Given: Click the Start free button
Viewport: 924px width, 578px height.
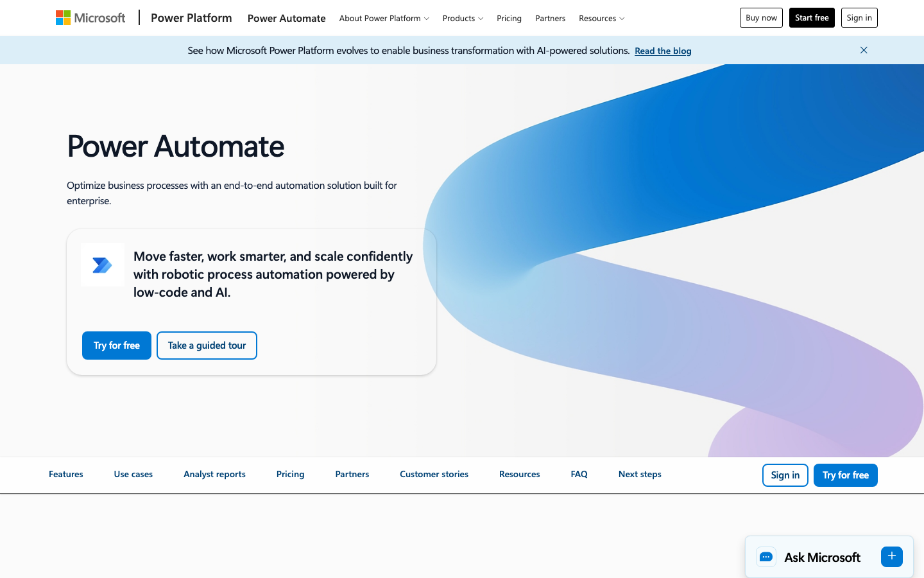Looking at the screenshot, I should coord(812,18).
